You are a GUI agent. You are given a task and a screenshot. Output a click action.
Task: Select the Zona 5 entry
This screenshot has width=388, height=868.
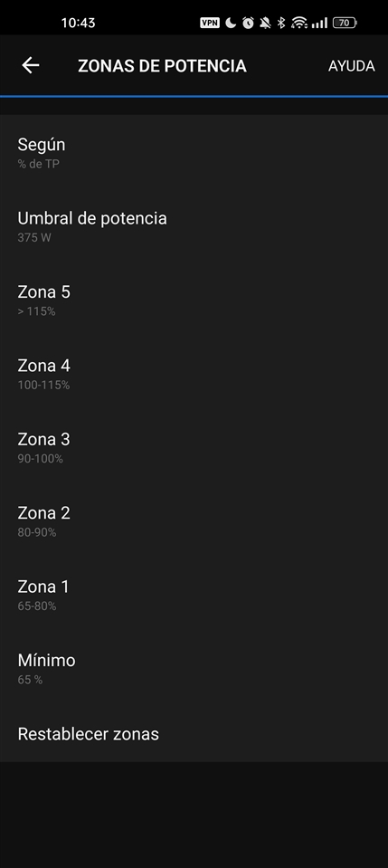tap(194, 300)
